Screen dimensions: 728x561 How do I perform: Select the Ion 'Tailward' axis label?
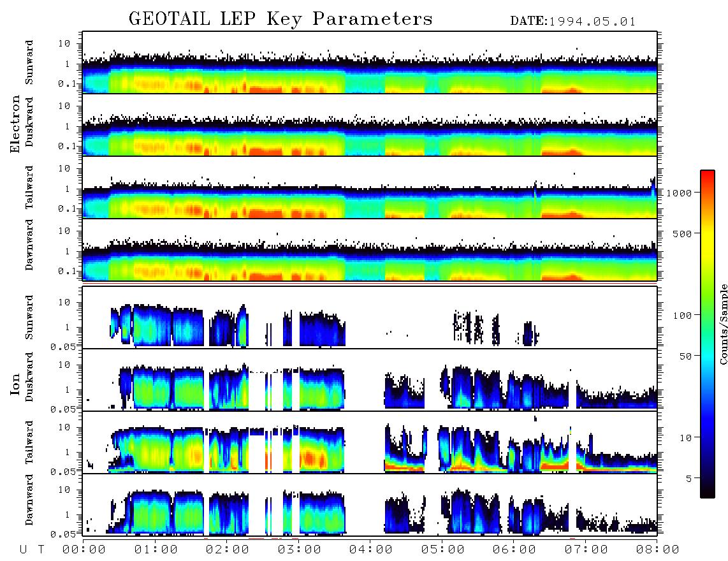[29, 442]
